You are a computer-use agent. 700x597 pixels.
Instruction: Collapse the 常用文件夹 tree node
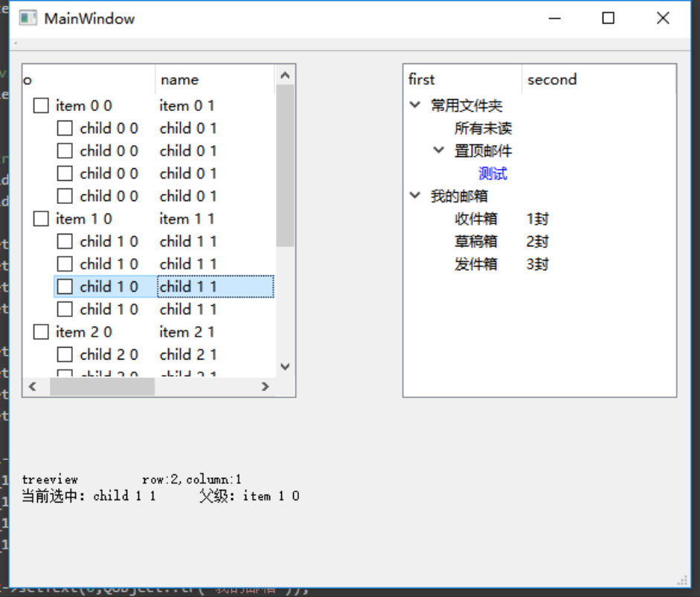[x=415, y=106]
